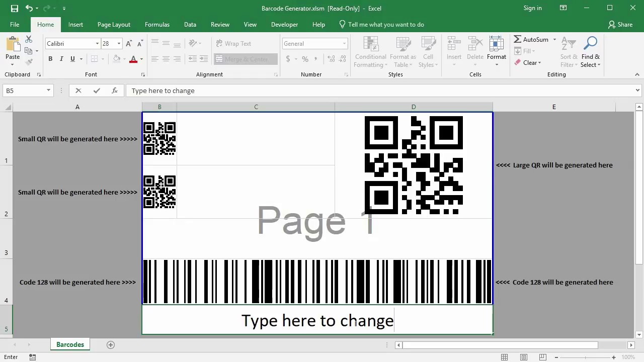The image size is (644, 362).
Task: Select column E header
Action: tap(554, 107)
